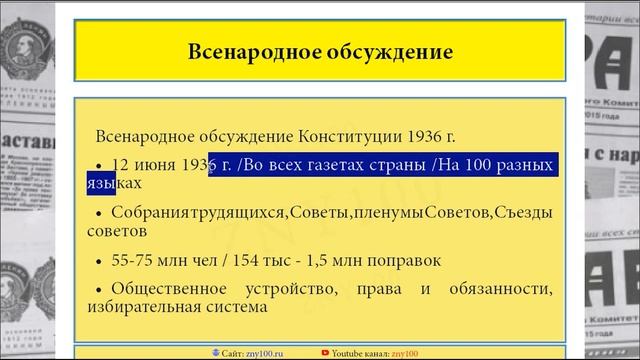
Task: Click the heading 'Всенародное обсуждение Конституции 1936 г.'
Action: click(x=275, y=136)
